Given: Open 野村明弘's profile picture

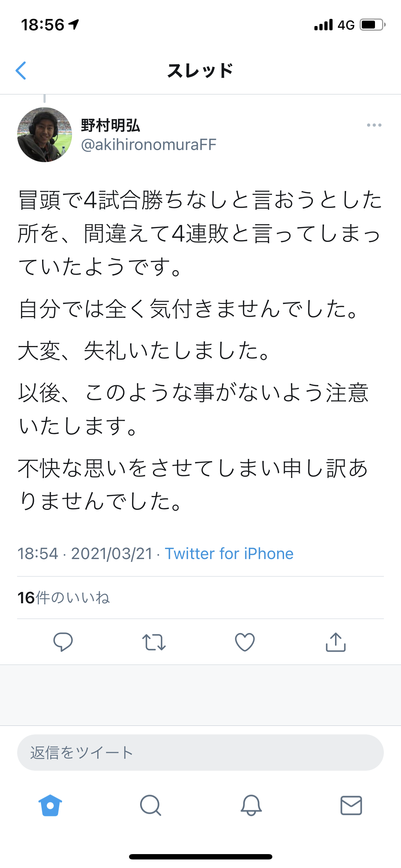Looking at the screenshot, I should click(x=45, y=135).
